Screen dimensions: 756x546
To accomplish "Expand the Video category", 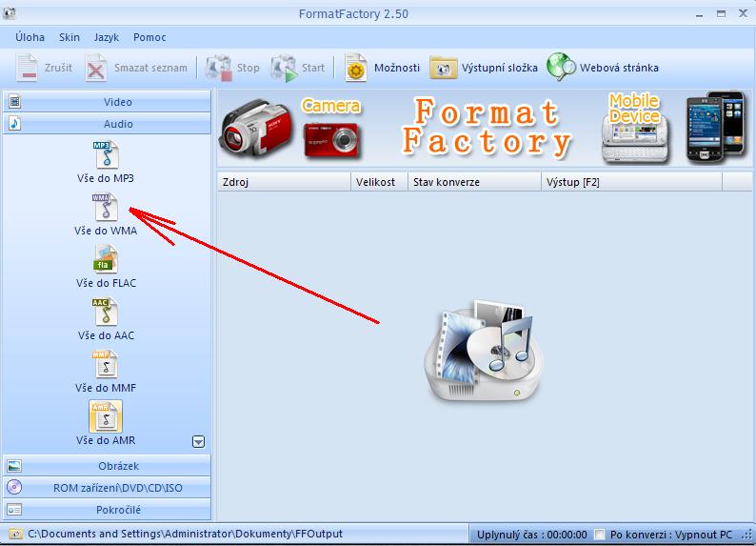I will [107, 102].
